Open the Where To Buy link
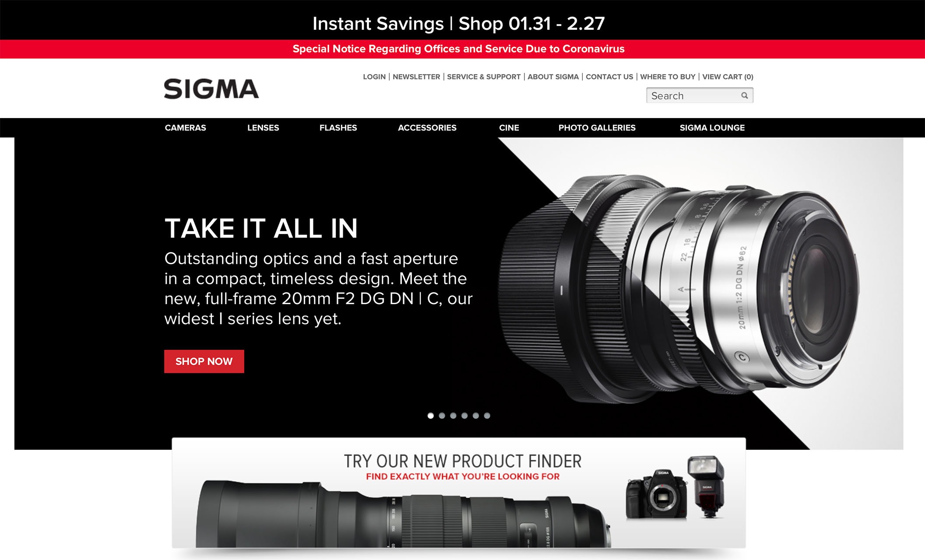 [668, 77]
